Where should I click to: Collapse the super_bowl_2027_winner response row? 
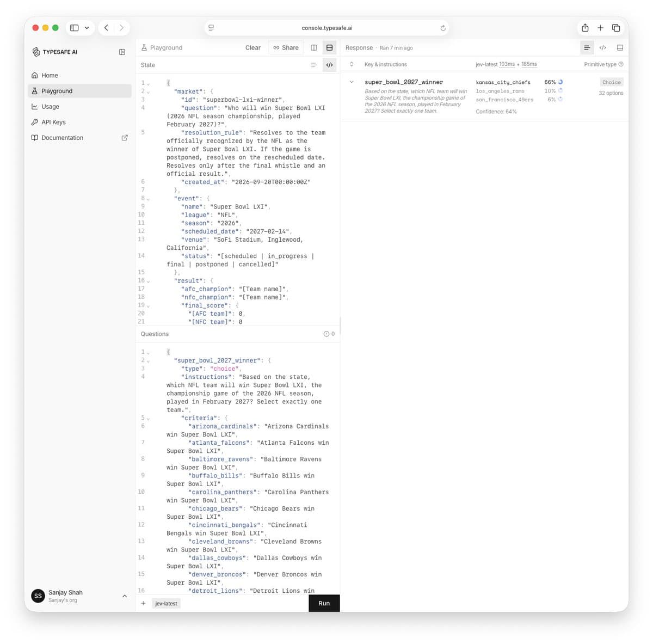[352, 82]
